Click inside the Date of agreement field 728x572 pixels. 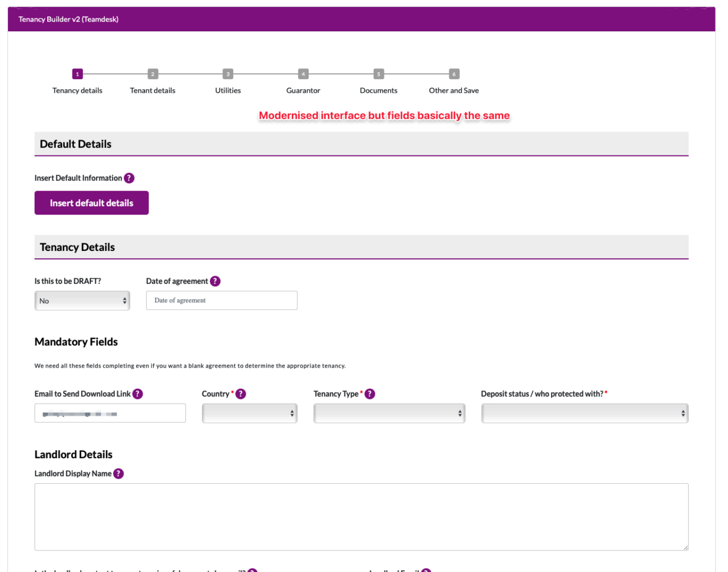point(221,300)
